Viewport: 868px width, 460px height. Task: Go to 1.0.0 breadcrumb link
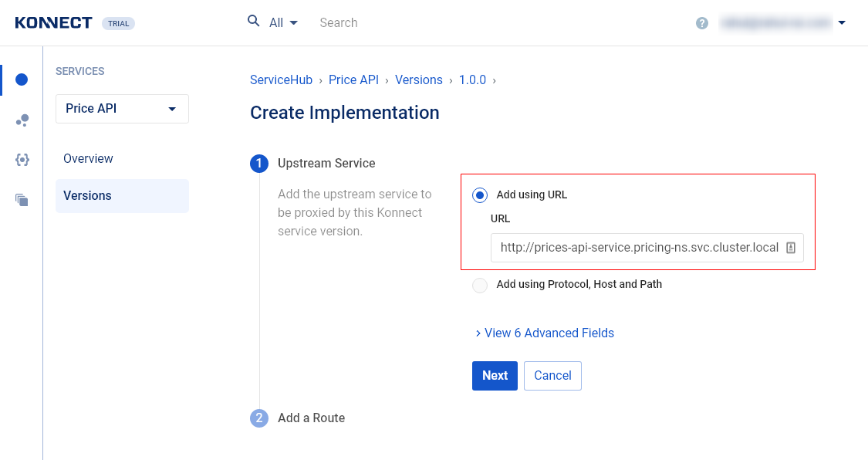pyautogui.click(x=472, y=79)
